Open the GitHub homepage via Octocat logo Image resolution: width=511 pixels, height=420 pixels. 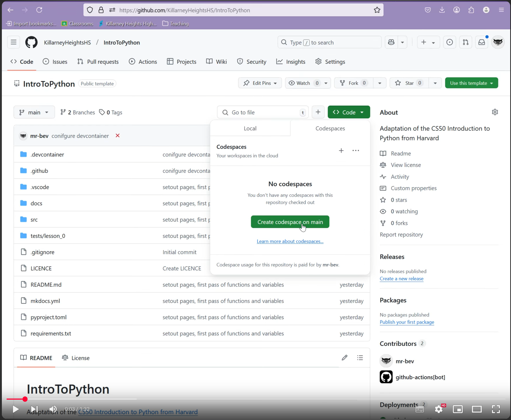[31, 42]
